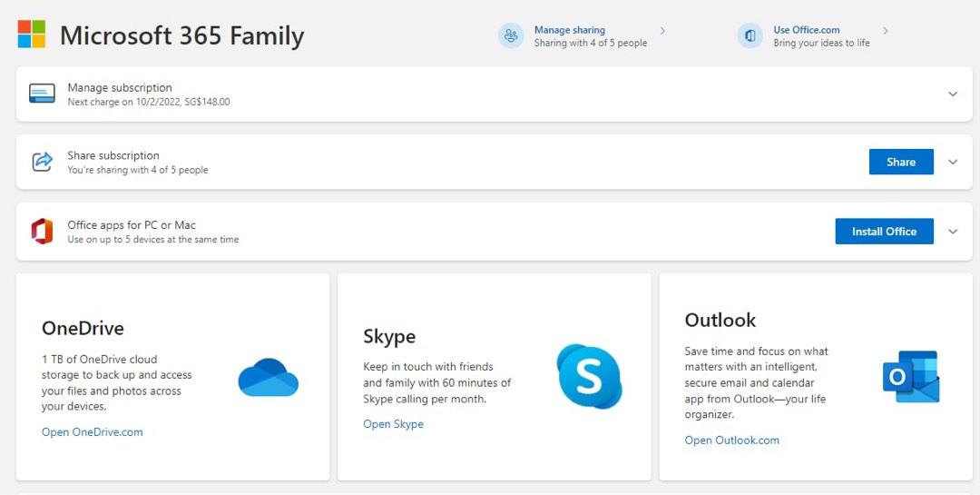Screen dimensions: 980x495
Task: Click the Manage subscription heading text
Action: click(x=120, y=87)
